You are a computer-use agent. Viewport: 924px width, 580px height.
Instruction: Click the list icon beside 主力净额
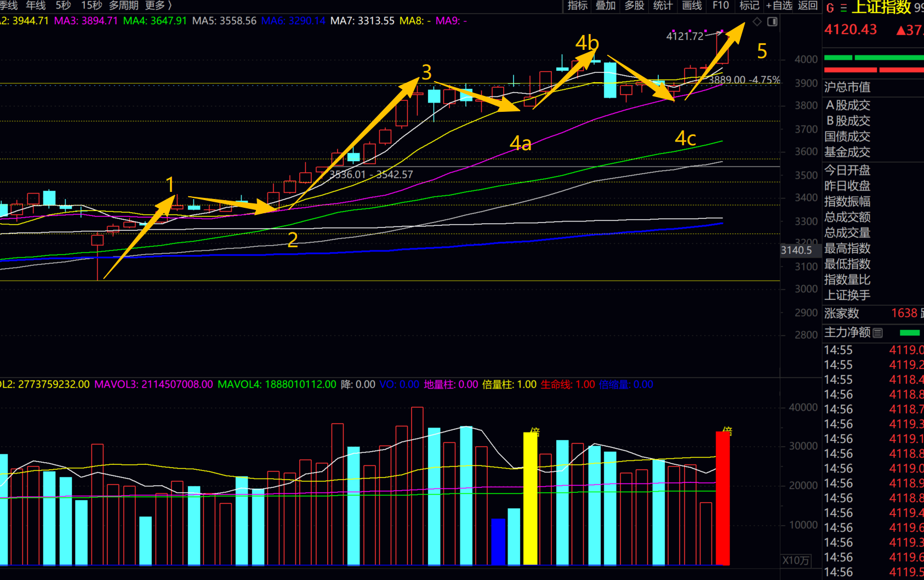tap(878, 333)
